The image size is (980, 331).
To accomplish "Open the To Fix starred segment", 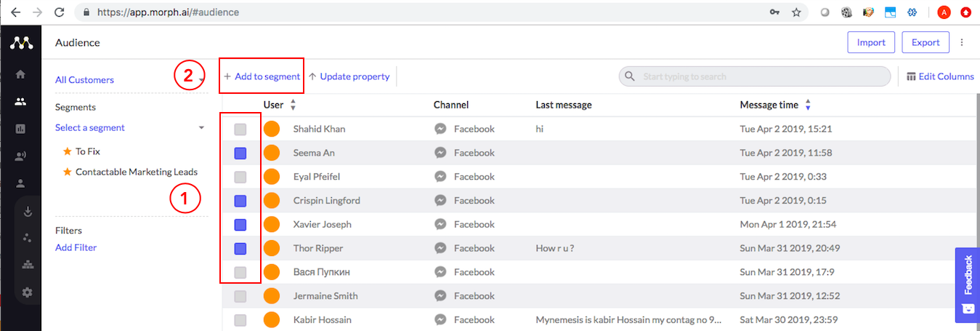I will click(87, 151).
